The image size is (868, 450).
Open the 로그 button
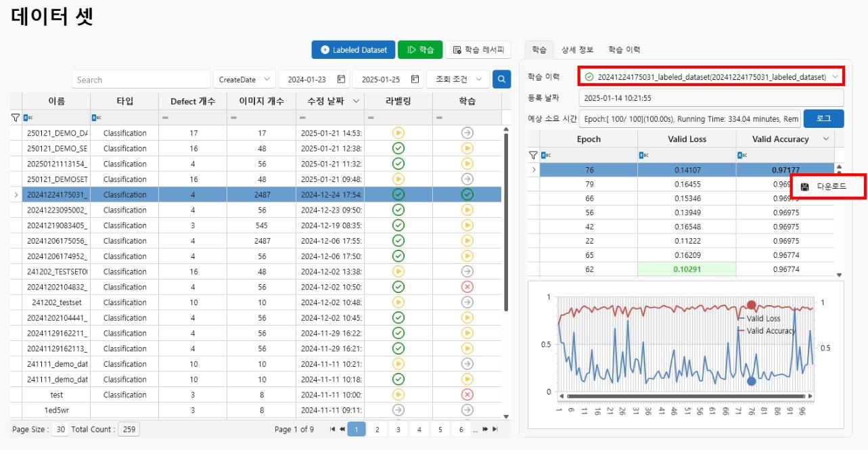823,119
